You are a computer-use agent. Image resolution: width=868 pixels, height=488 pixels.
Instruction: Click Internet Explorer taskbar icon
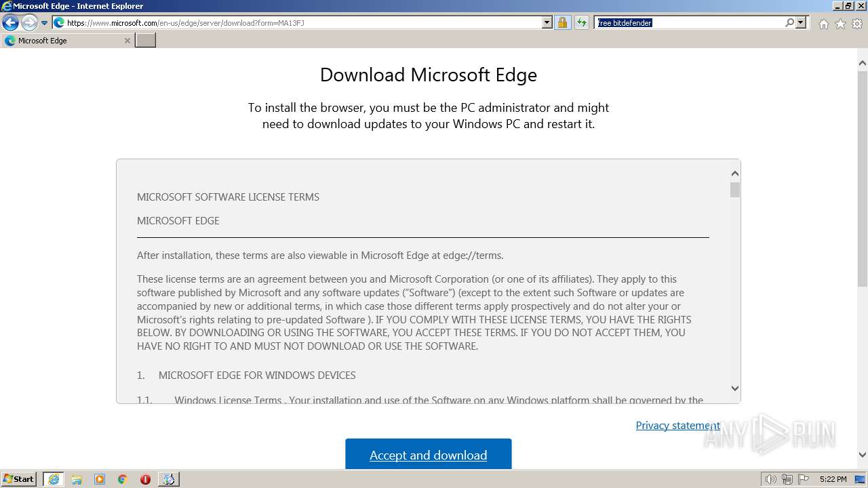(x=54, y=479)
